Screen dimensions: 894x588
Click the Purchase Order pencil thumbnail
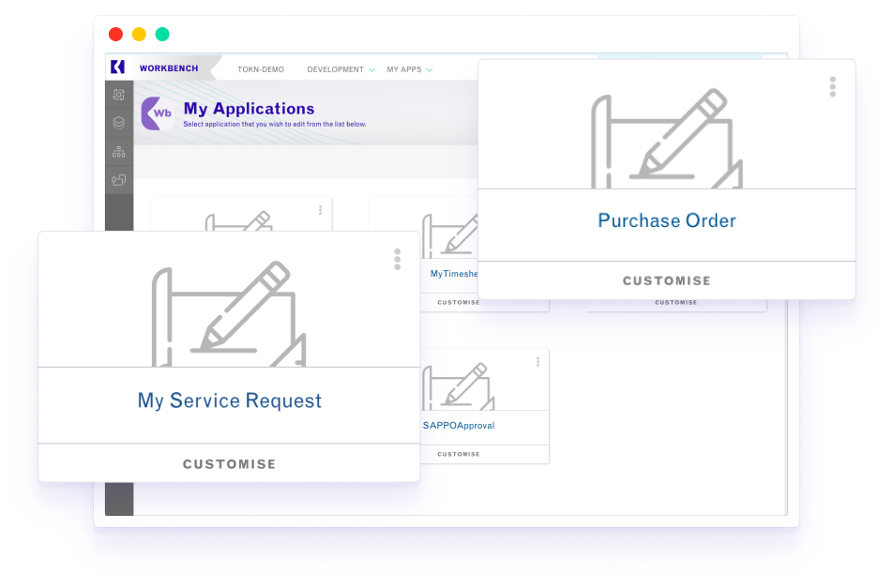click(x=666, y=139)
